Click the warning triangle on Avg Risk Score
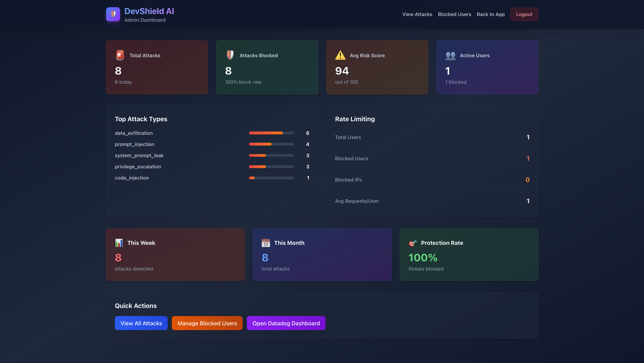 (340, 55)
